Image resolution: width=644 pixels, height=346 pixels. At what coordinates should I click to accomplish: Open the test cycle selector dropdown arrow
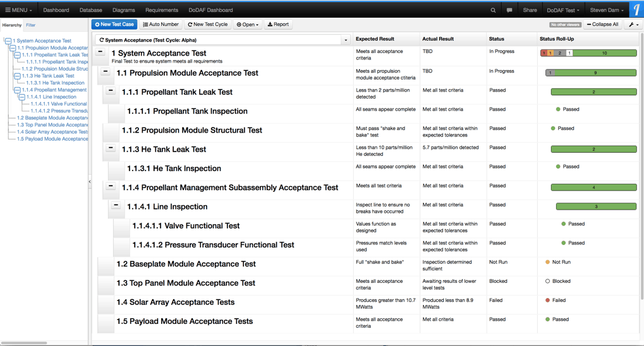[x=346, y=40]
